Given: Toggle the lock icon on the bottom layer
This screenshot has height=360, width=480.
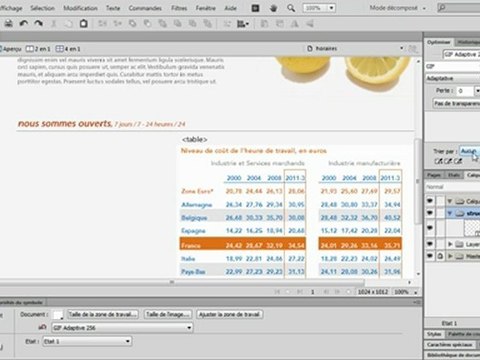Looking at the screenshot, I should pyautogui.click(x=440, y=256).
